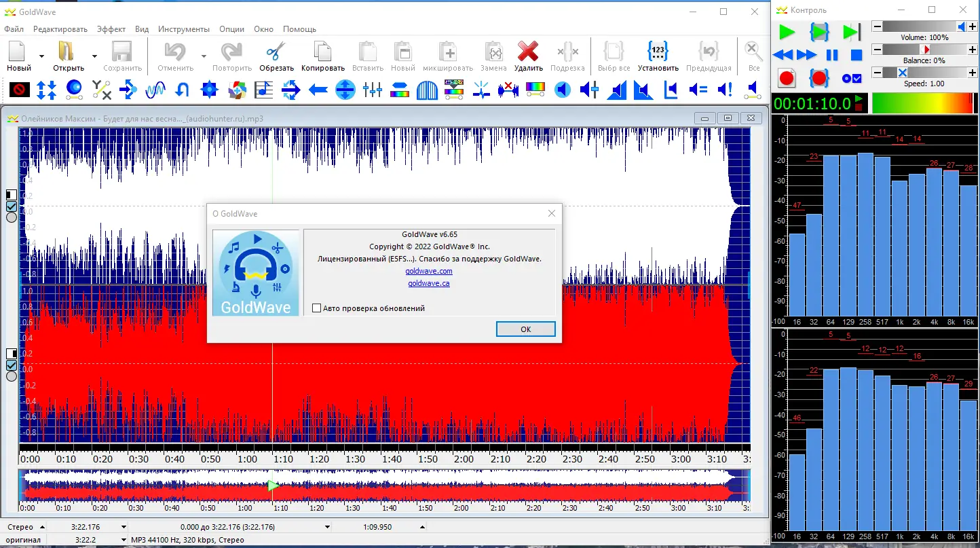Click the Открыть folder icon
The image size is (980, 548).
66,52
